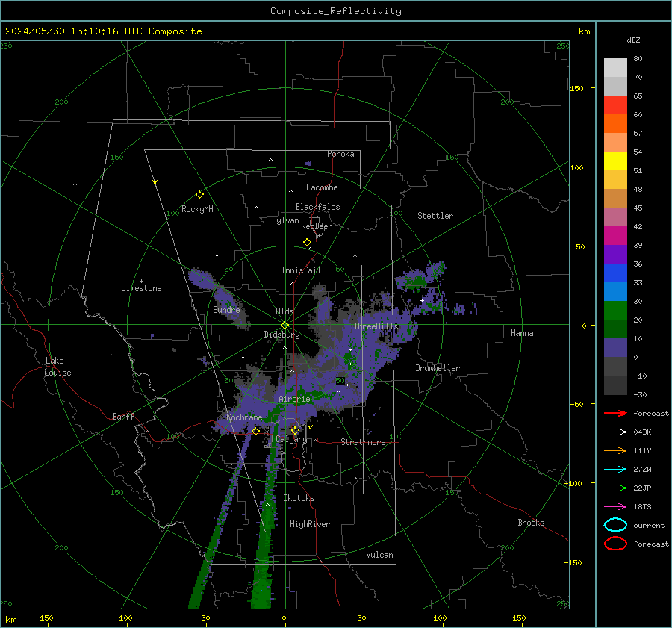The image size is (672, 628).
Task: Click the Vulcan label
Action: (x=379, y=555)
